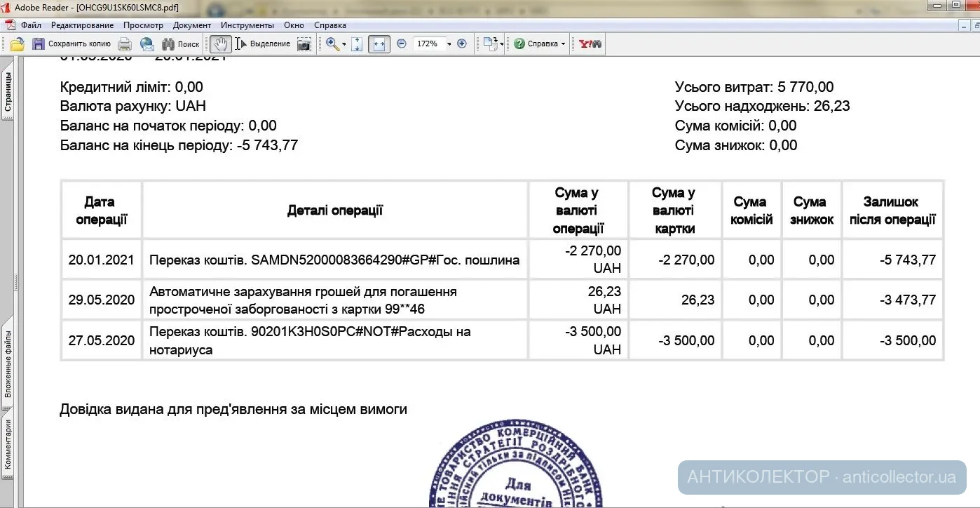The height and width of the screenshot is (508, 980).
Task: Click Сохранить копию button
Action: [72, 44]
